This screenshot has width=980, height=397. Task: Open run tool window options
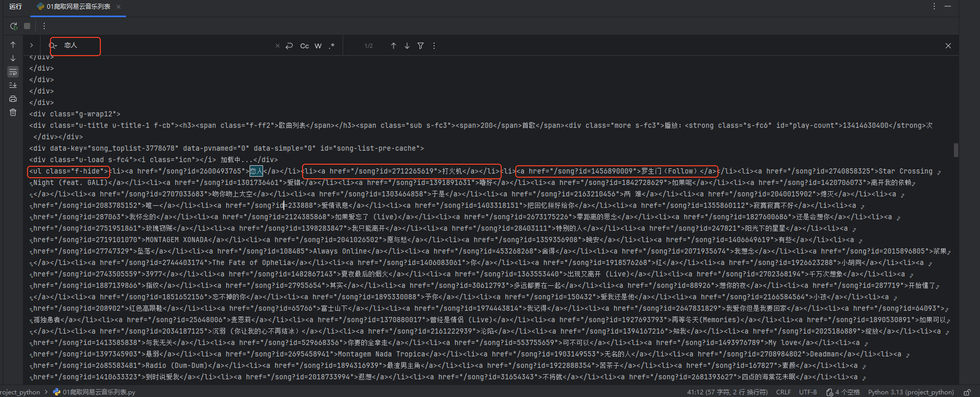point(934,6)
